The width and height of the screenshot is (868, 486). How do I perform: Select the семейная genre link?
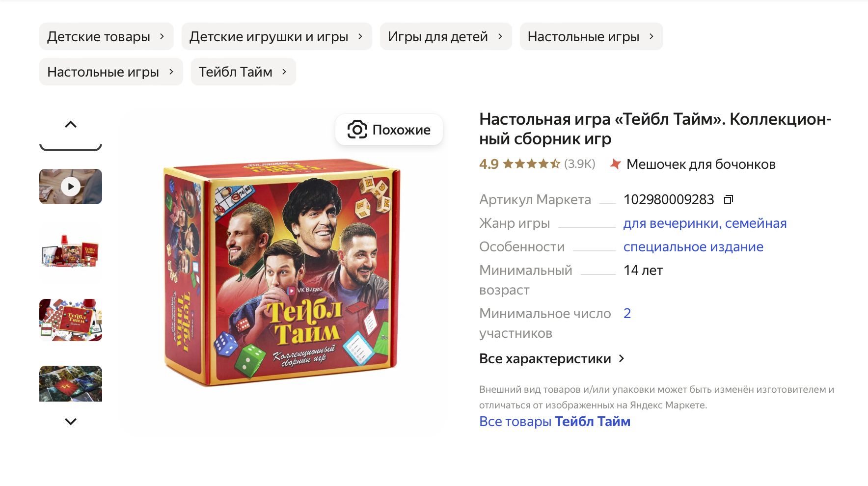755,223
